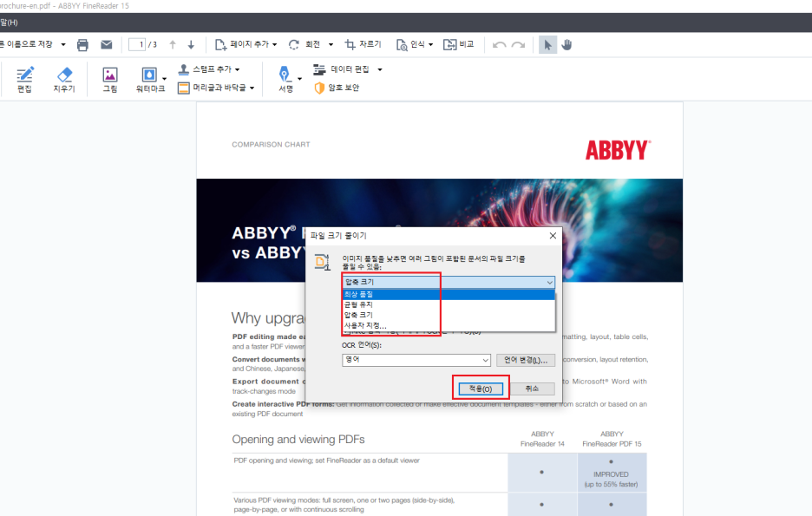Screen dimensions: 812x516
Task: Expand the save-as dropdown arrow
Action: coord(63,44)
